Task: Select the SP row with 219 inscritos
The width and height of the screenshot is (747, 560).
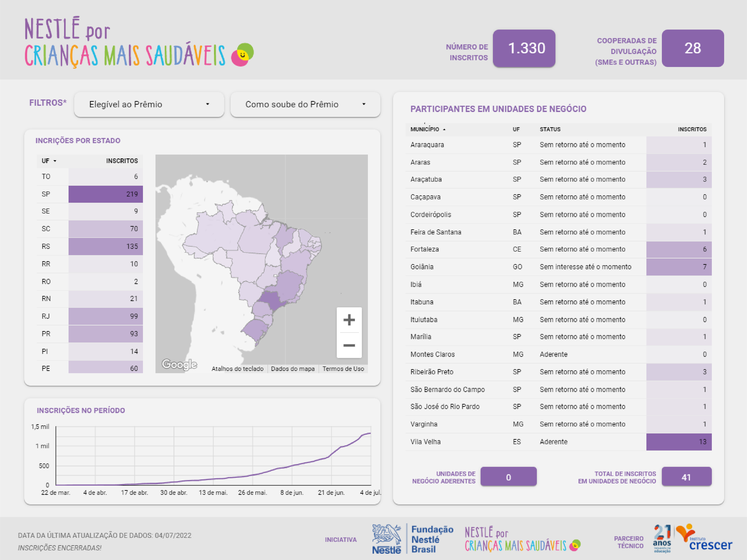Action: (89, 194)
